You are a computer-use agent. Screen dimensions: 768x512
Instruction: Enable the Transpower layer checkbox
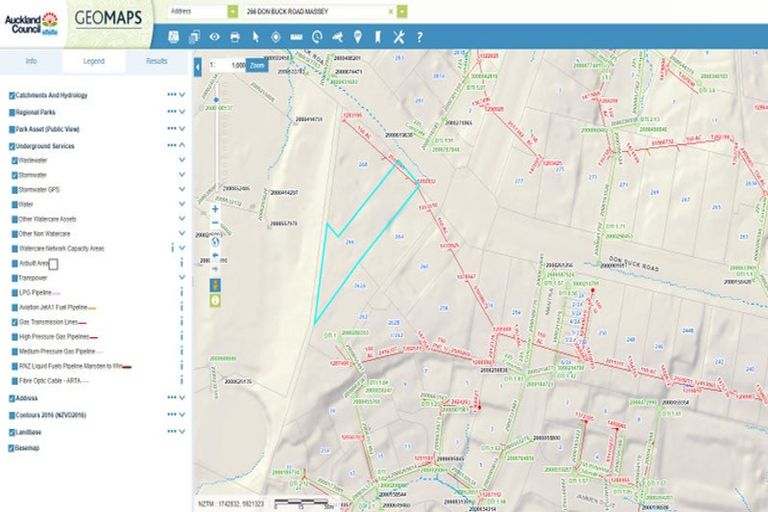point(14,278)
